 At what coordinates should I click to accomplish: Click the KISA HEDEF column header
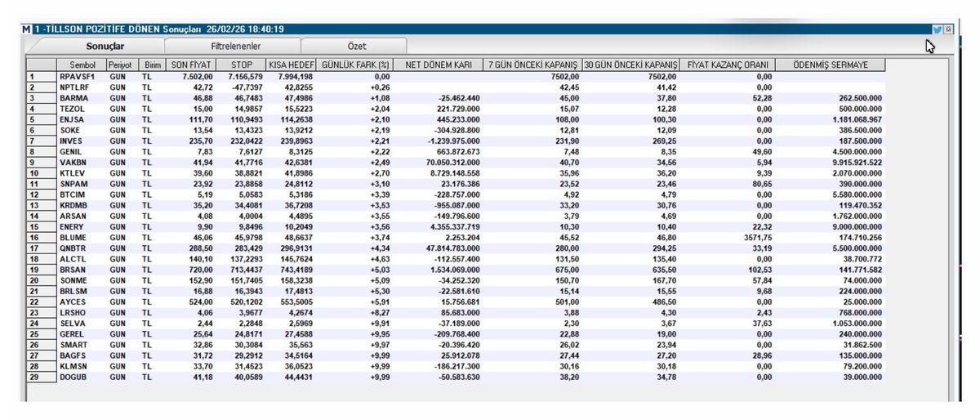click(292, 65)
